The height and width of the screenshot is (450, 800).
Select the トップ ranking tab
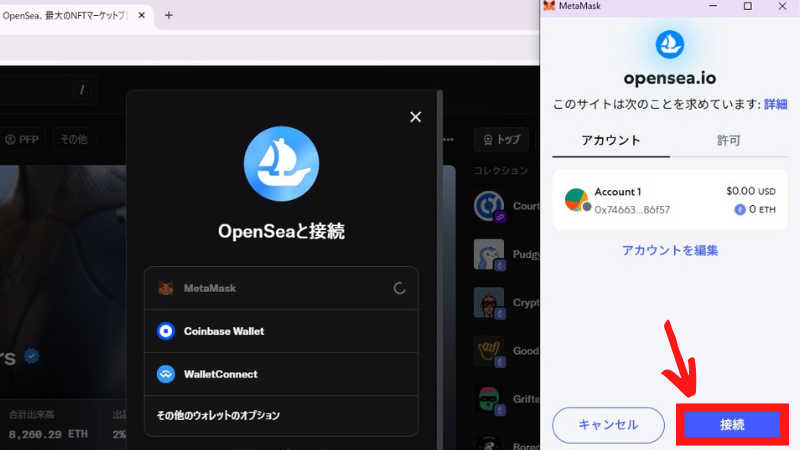(x=502, y=139)
